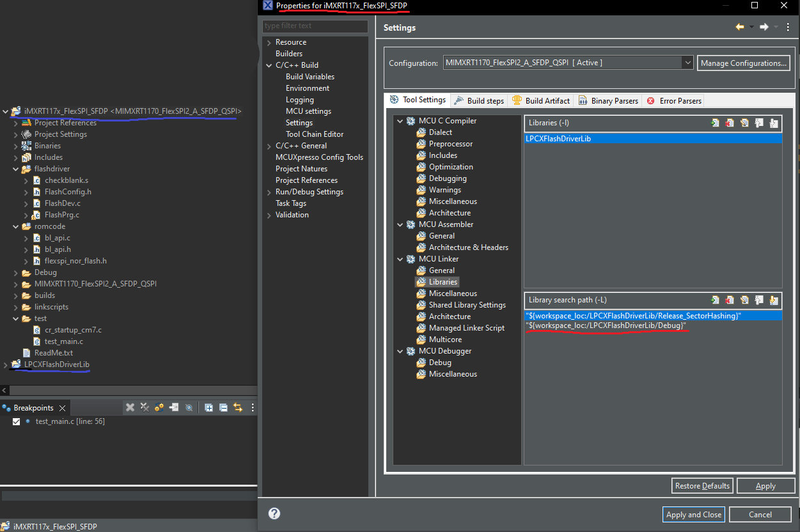Navigate back with the yellow back arrow

(741, 27)
